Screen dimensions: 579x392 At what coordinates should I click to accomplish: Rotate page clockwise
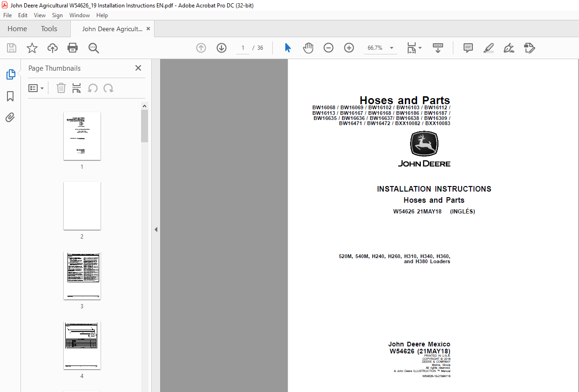tap(108, 88)
